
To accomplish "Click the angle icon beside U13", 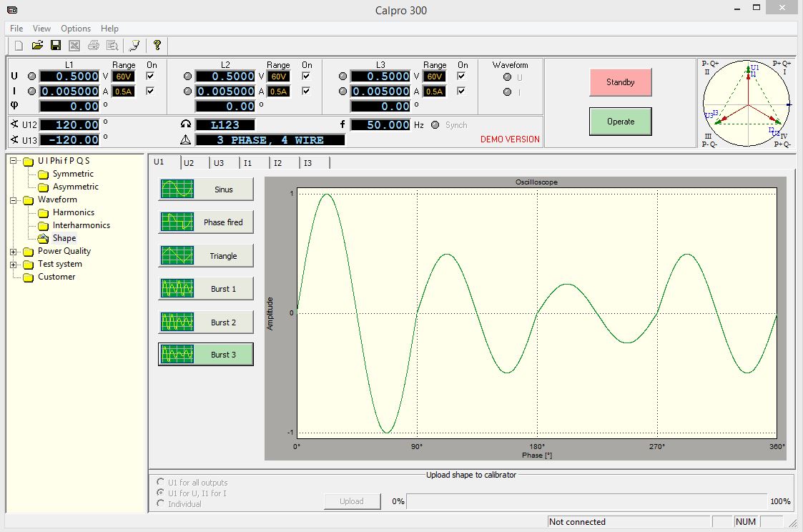I will tap(14, 139).
